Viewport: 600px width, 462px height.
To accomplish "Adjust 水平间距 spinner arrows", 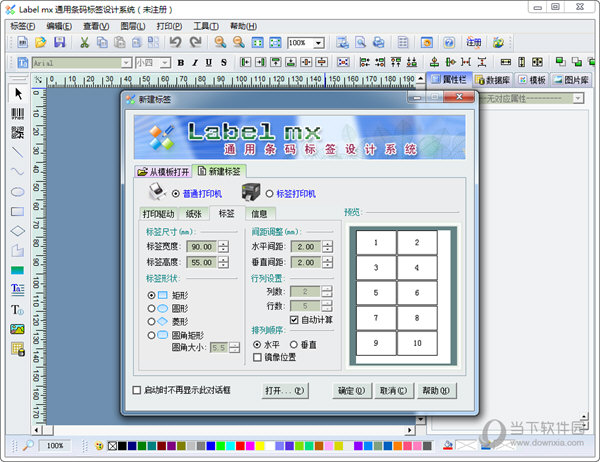I will click(x=328, y=247).
